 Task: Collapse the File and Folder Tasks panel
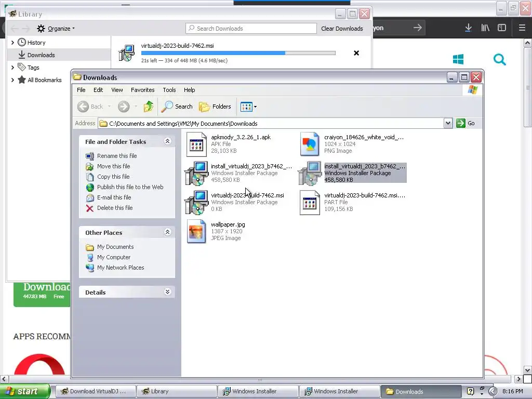pyautogui.click(x=167, y=141)
